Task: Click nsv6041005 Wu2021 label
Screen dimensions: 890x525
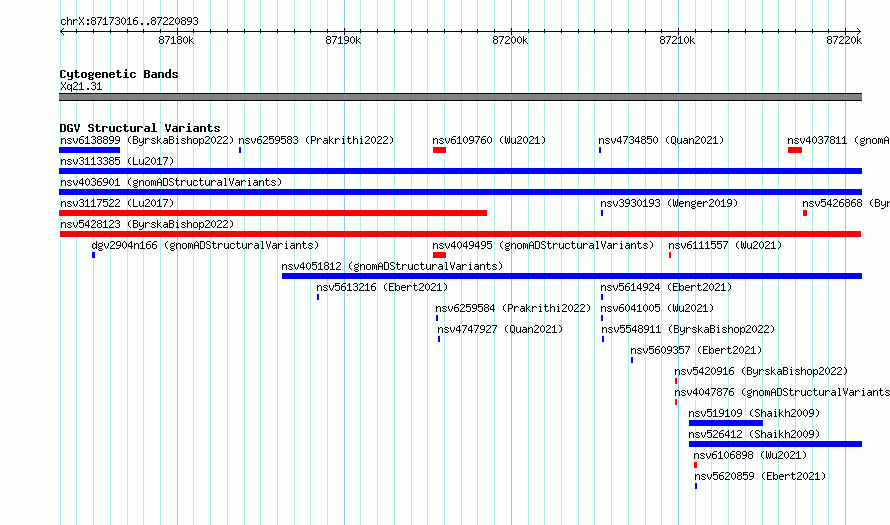Action: point(657,308)
